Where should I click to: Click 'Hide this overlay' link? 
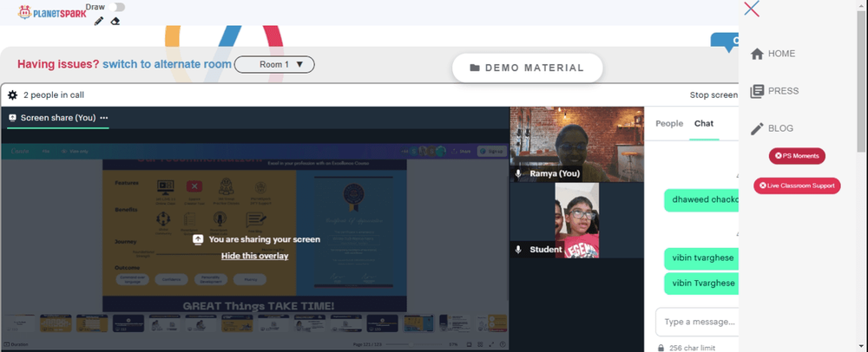[x=254, y=256]
